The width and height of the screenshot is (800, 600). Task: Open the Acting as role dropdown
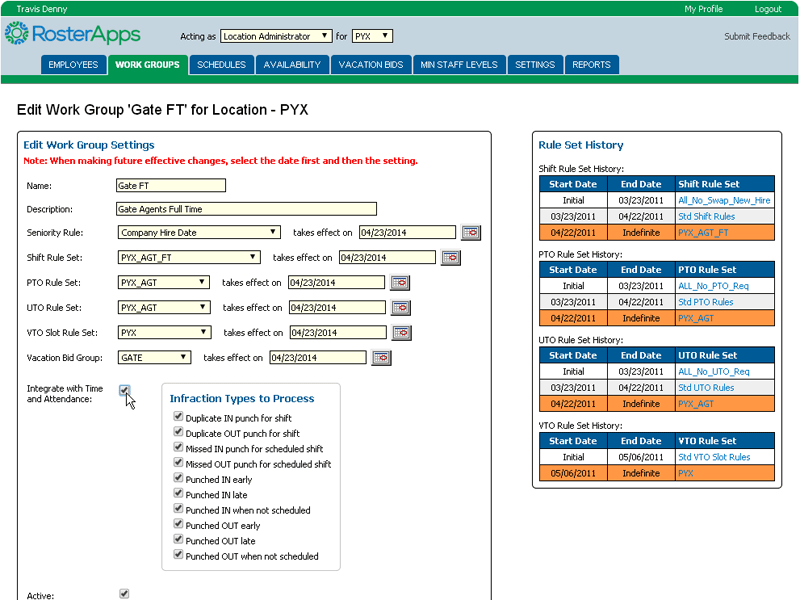tap(275, 36)
